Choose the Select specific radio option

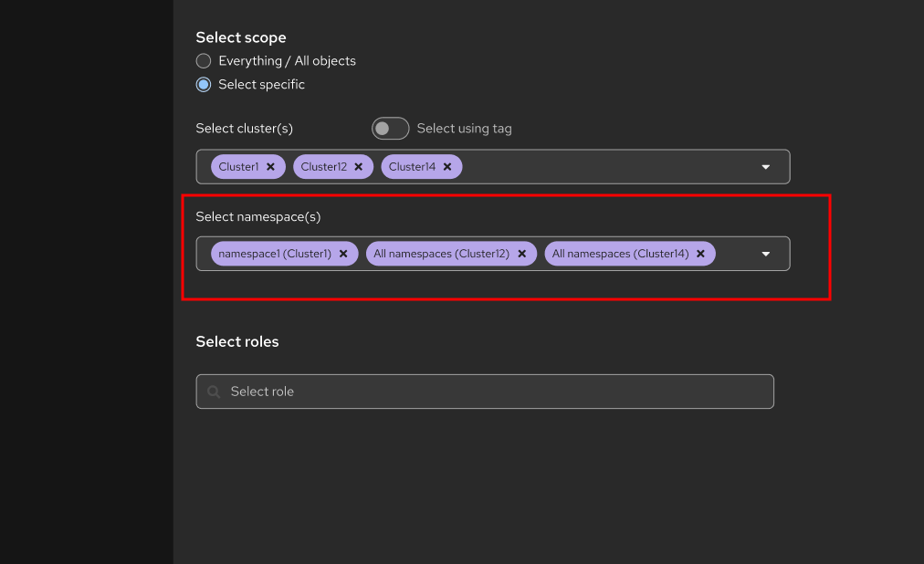pos(204,85)
